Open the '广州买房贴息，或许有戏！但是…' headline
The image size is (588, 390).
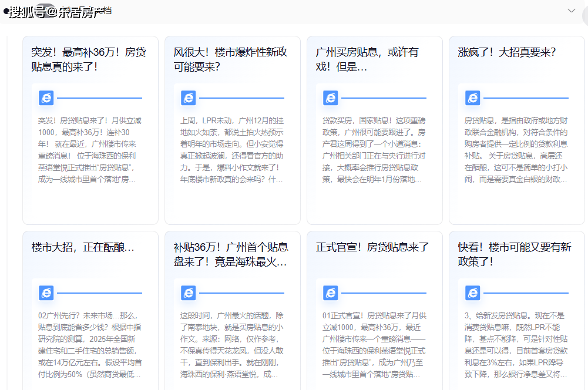tap(367, 59)
